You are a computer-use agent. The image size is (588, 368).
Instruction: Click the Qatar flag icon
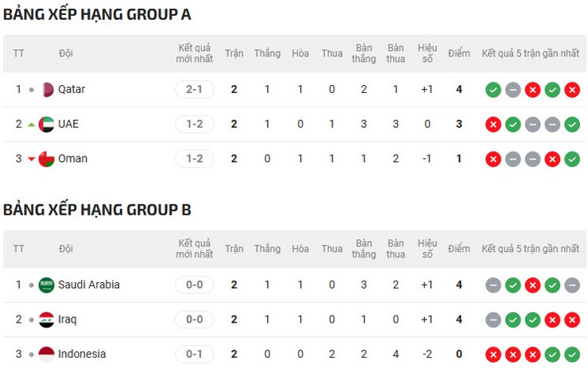point(47,90)
